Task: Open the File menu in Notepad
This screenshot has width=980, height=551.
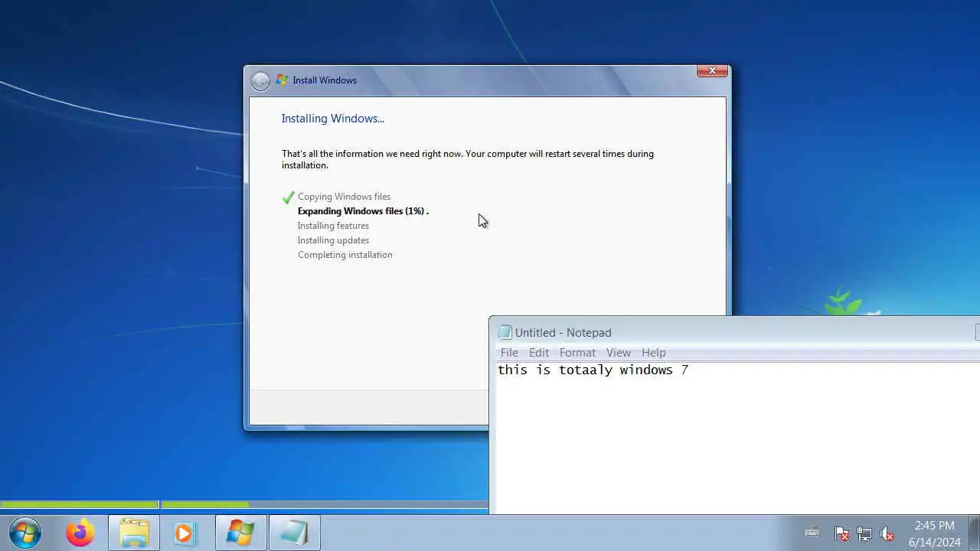Action: [x=509, y=353]
